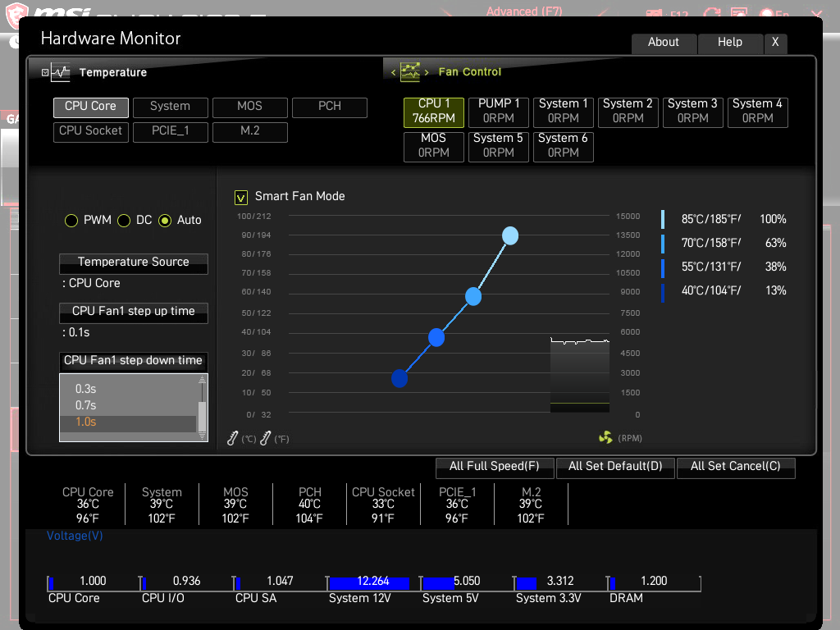Click the 85°C/185°F legend swatch
840x630 pixels.
pos(663,220)
